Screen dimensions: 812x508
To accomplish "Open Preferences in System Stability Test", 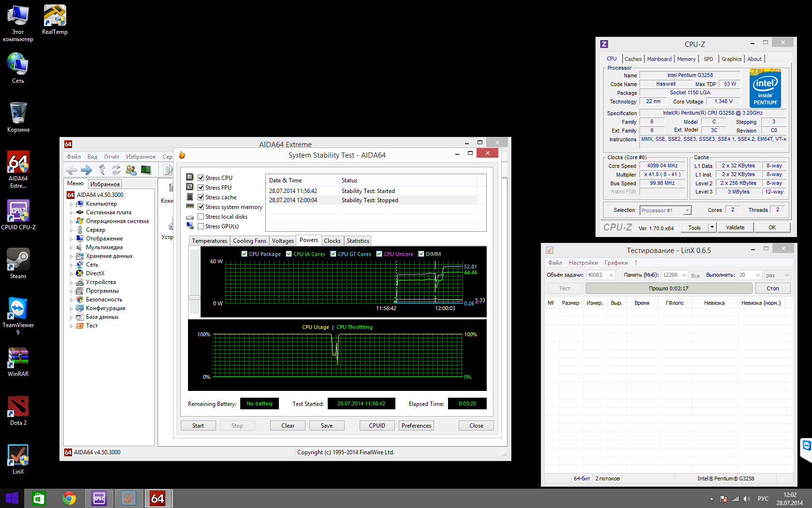I will (x=416, y=426).
